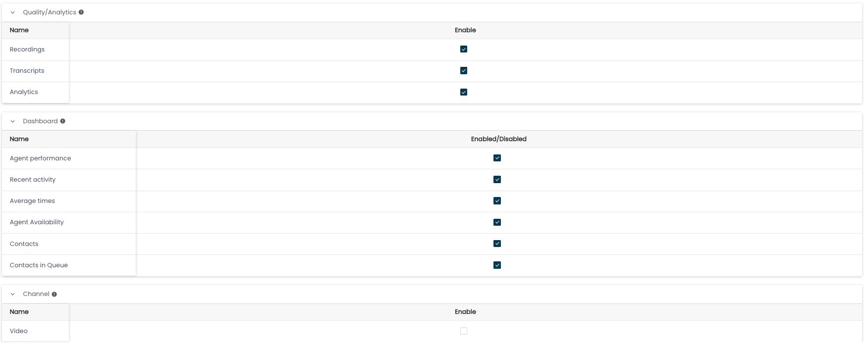Uncheck the Transcripts enable checkbox
Screen dimensions: 868x346
[464, 71]
